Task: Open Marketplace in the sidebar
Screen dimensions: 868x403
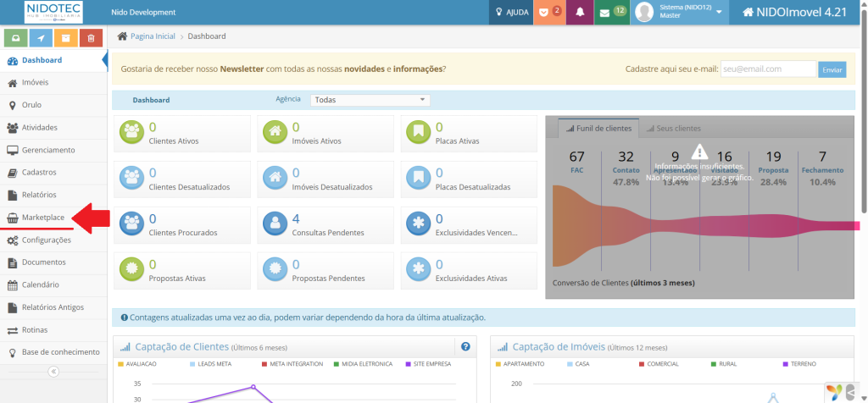Action: (42, 218)
